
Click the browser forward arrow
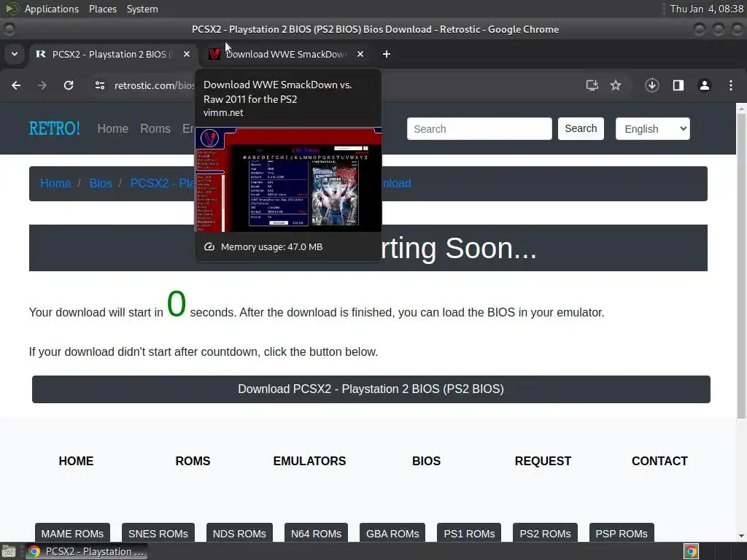42,85
